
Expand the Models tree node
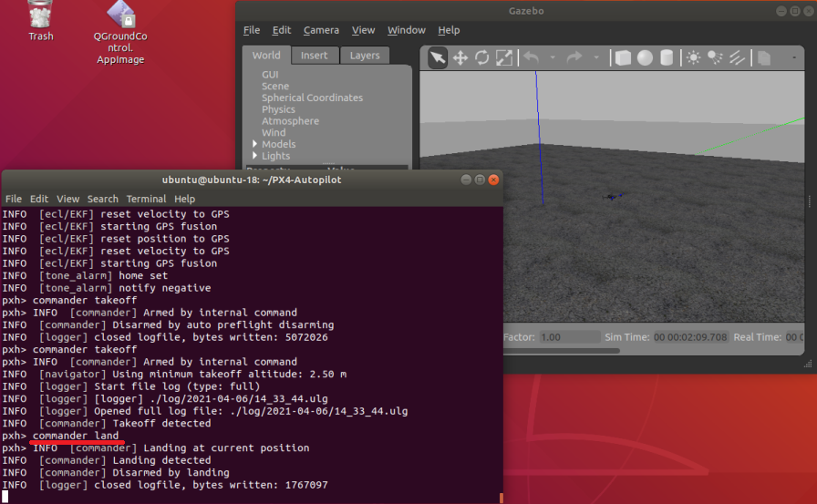[254, 144]
